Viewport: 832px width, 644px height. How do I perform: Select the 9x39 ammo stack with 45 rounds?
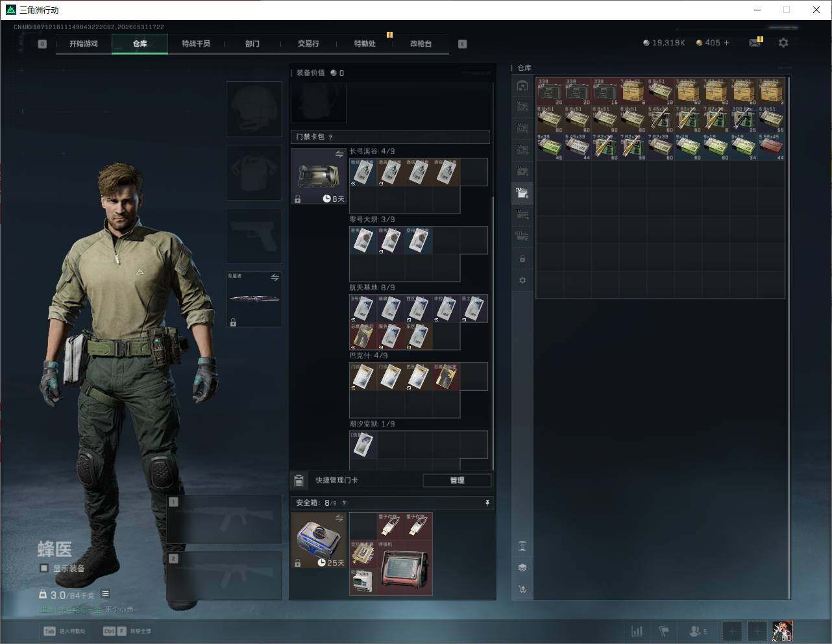coord(550,147)
